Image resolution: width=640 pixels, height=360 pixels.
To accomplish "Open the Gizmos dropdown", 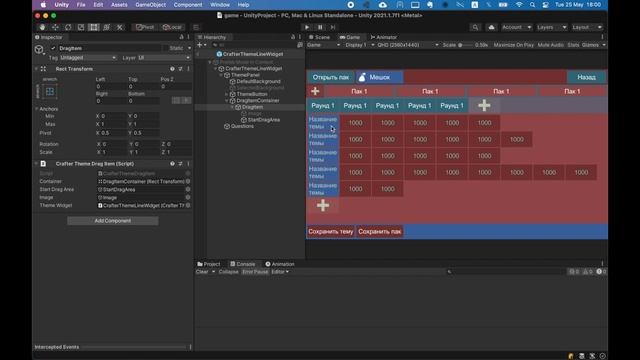I will [593, 45].
